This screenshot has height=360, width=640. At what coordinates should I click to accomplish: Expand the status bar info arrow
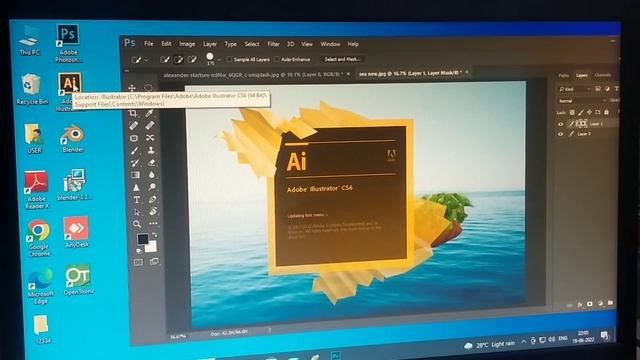pyautogui.click(x=270, y=330)
